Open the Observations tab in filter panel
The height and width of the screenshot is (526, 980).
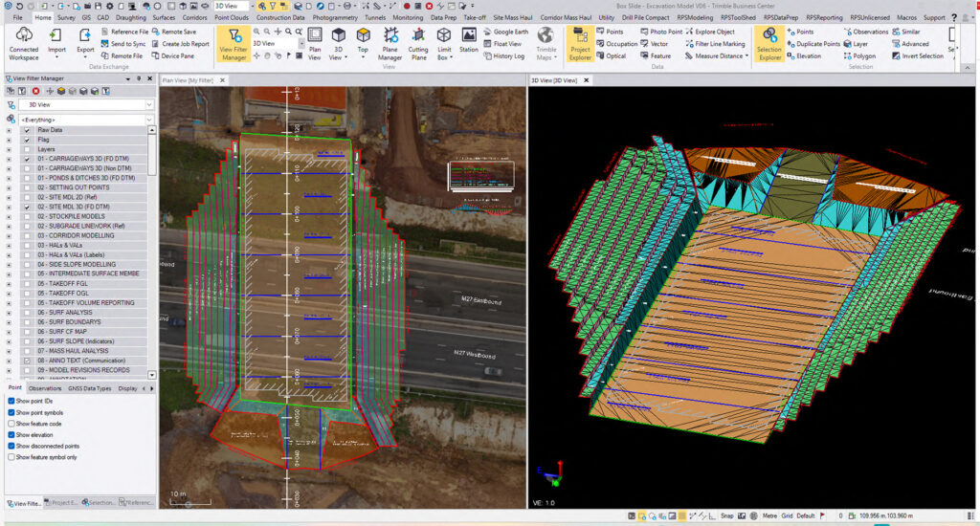45,388
